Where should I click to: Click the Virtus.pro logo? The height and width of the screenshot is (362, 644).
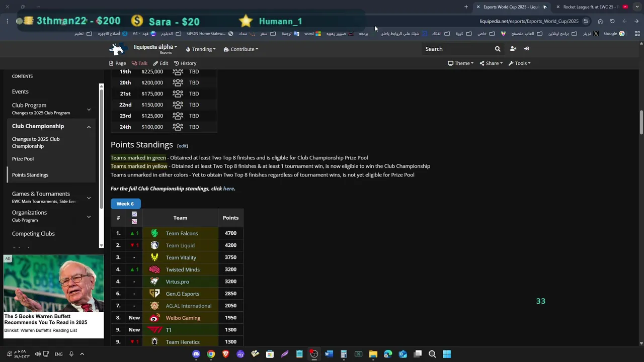click(154, 282)
